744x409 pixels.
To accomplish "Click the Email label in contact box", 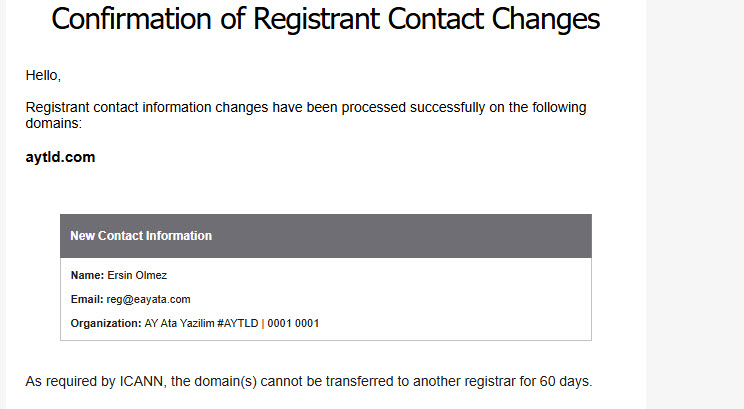I will click(x=87, y=299).
